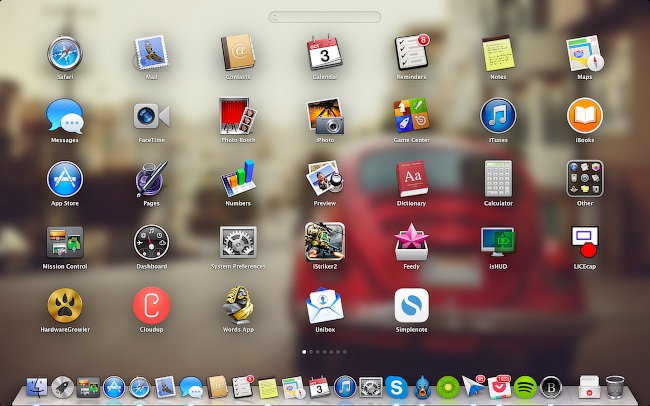
Task: Open the Other folder in Launchpad
Action: click(x=585, y=179)
